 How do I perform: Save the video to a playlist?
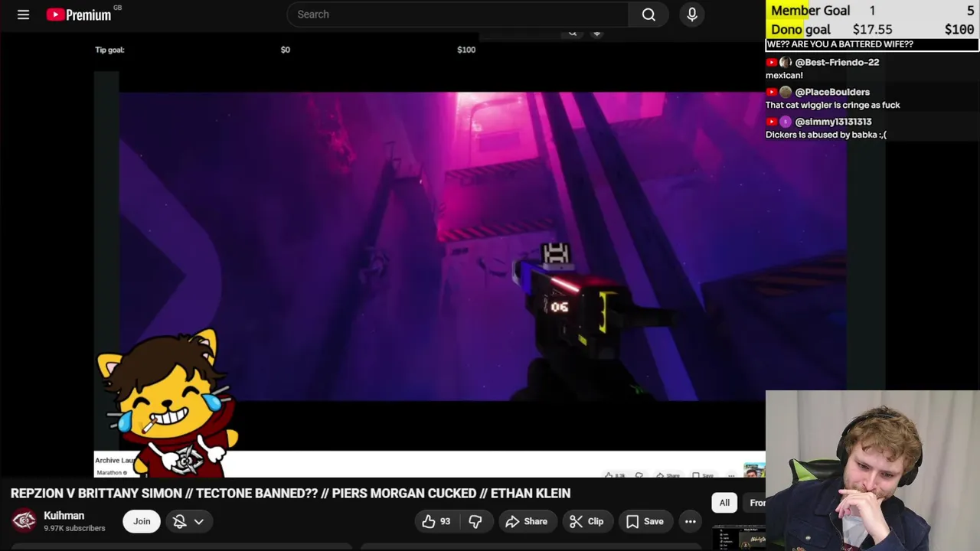(645, 521)
